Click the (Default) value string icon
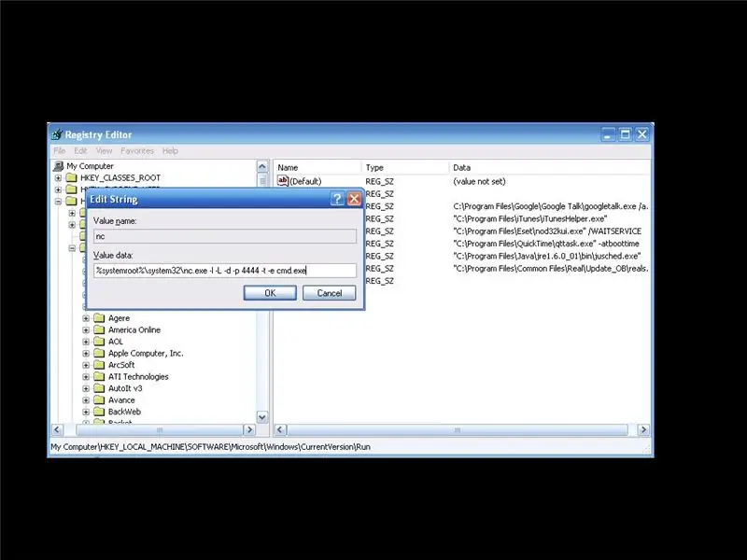Screen dimensions: 747x560 click(x=283, y=180)
